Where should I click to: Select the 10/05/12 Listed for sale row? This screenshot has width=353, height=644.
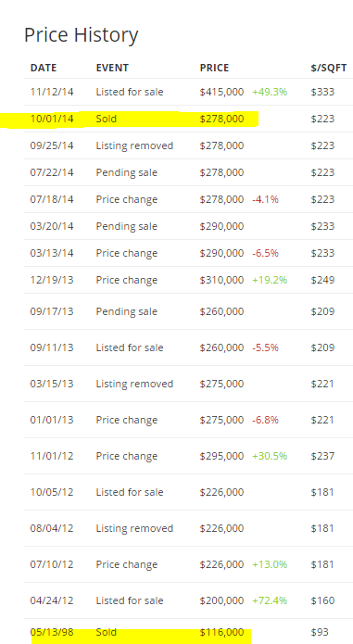tap(188, 492)
